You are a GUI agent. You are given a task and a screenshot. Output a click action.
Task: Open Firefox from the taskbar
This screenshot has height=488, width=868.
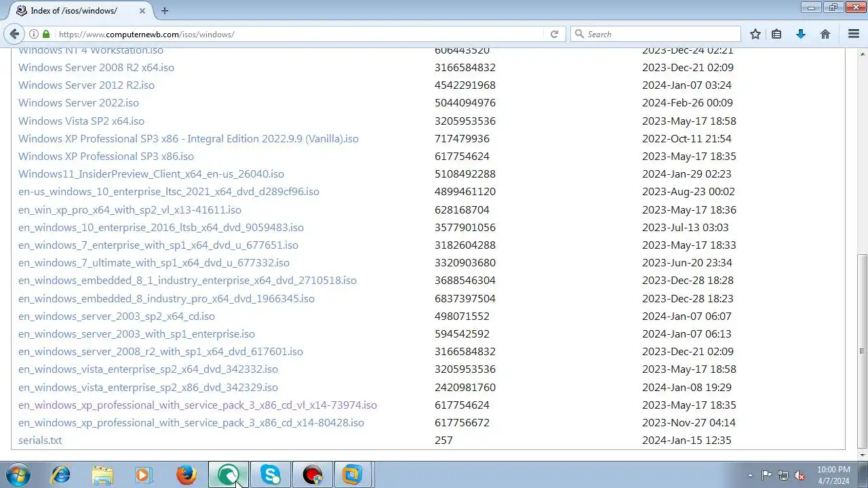tap(186, 474)
